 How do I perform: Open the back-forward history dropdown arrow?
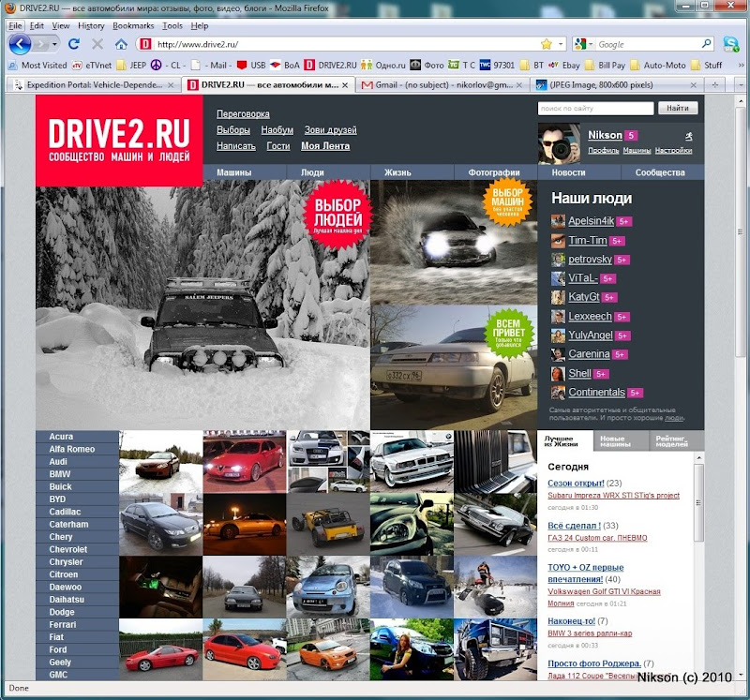[54, 44]
